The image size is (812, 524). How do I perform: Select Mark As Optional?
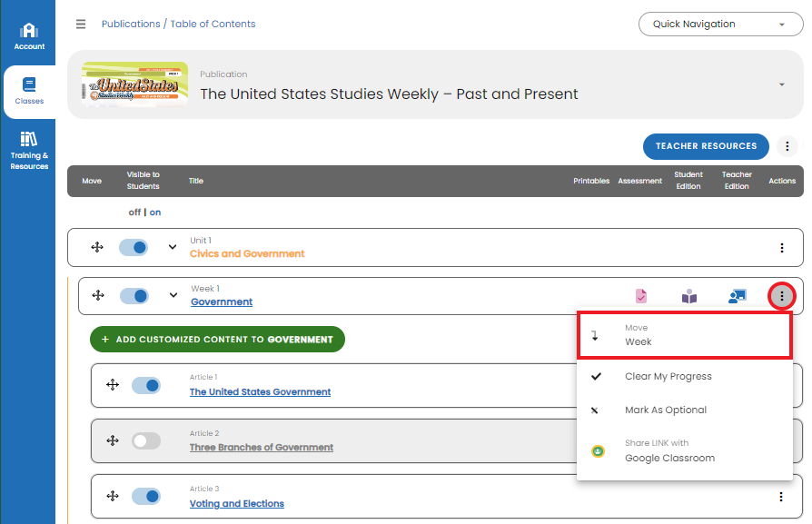click(x=685, y=410)
